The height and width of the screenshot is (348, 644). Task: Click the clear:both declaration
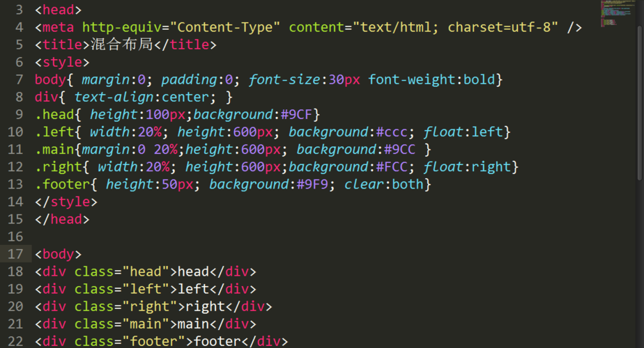pyautogui.click(x=384, y=184)
